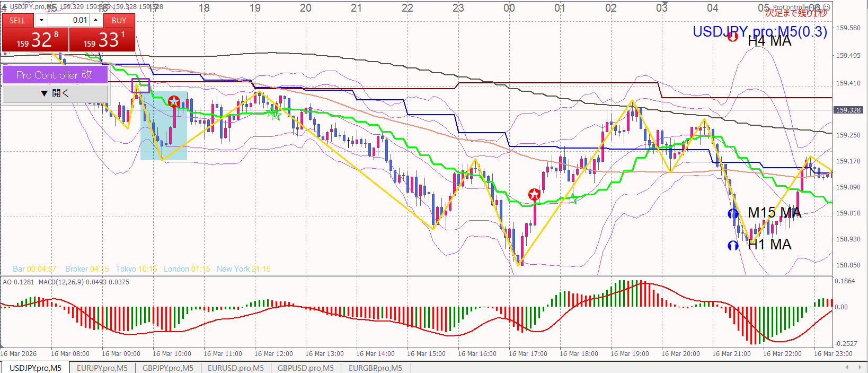Select the red star marker inside light-blue box
The height and width of the screenshot is (373, 868).
click(174, 101)
